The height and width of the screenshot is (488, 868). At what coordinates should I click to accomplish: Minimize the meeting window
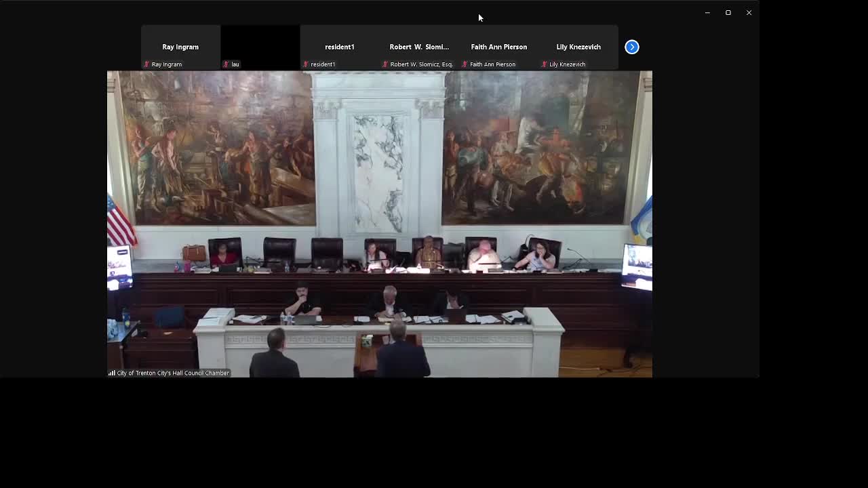point(707,13)
